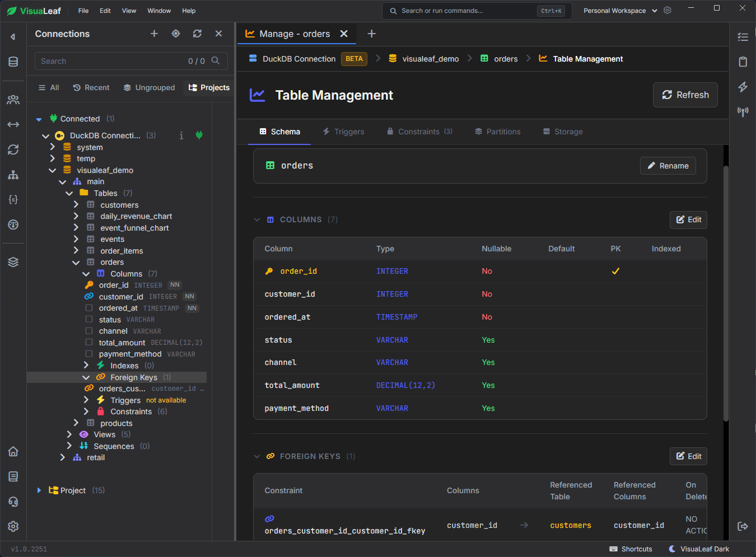Switch to the Storage tab
756x557 pixels.
[562, 132]
